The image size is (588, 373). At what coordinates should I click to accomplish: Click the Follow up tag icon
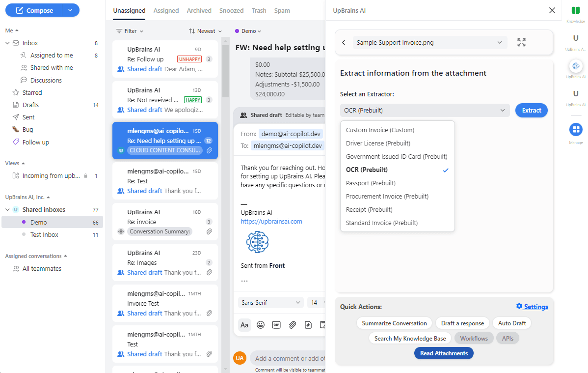click(x=16, y=142)
